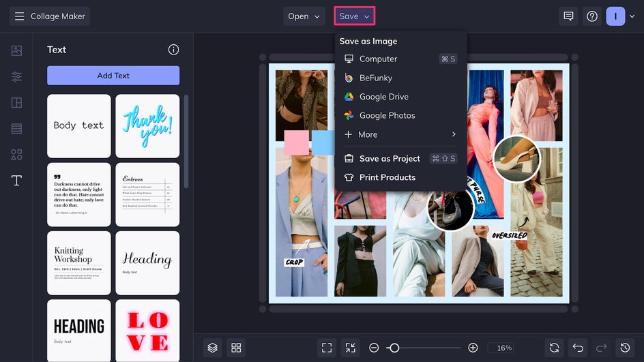
Task: Select Print Products menu item
Action: 400,177
